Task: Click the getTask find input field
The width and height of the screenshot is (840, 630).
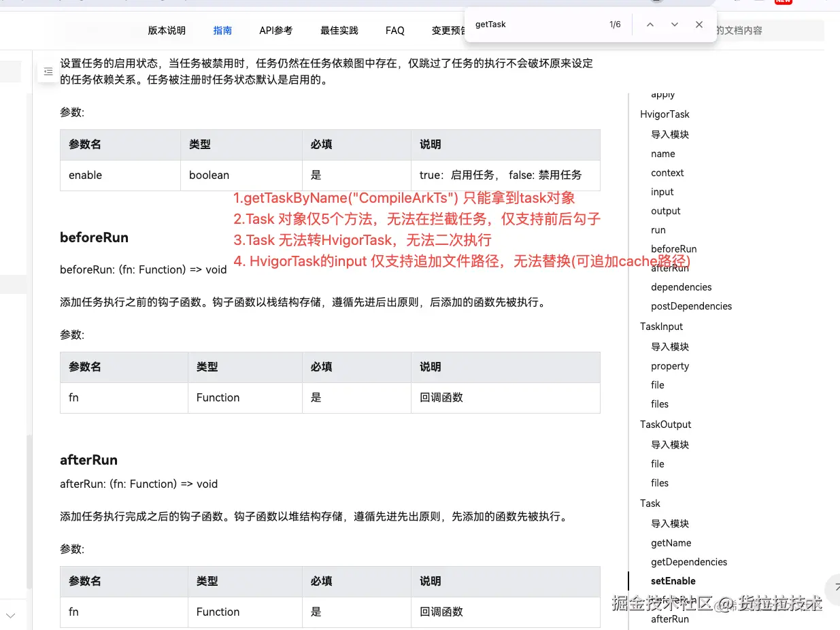Action: coord(534,24)
